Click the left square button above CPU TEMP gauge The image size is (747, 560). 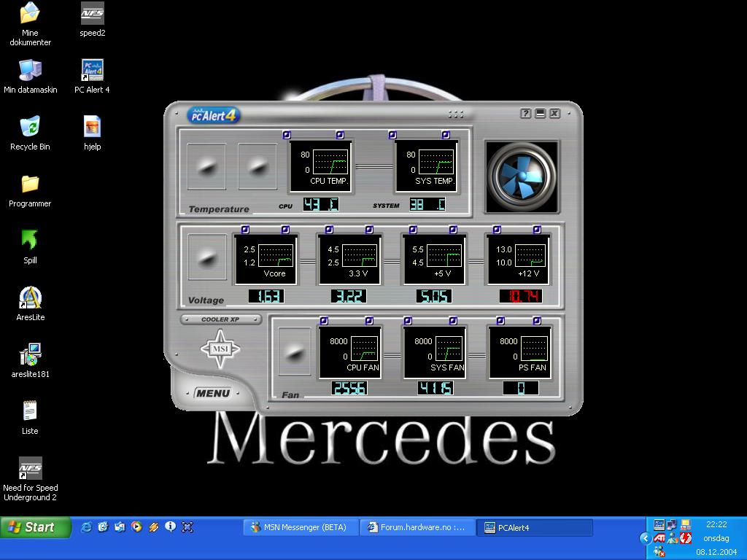(286, 135)
